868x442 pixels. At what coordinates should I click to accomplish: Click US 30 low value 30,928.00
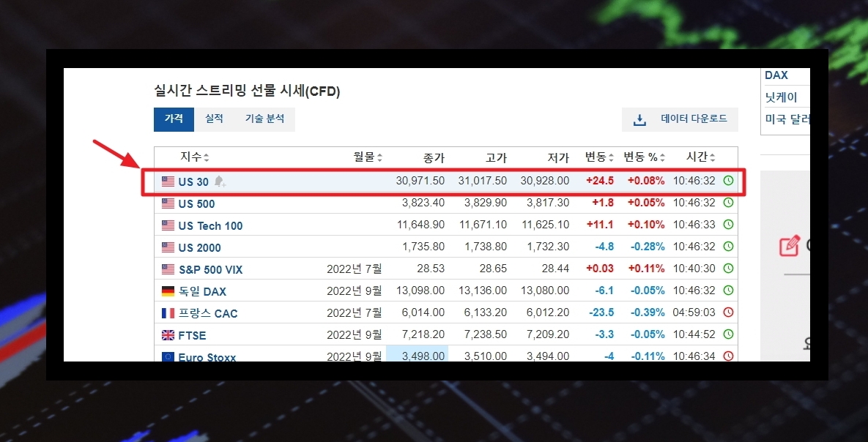pyautogui.click(x=545, y=181)
